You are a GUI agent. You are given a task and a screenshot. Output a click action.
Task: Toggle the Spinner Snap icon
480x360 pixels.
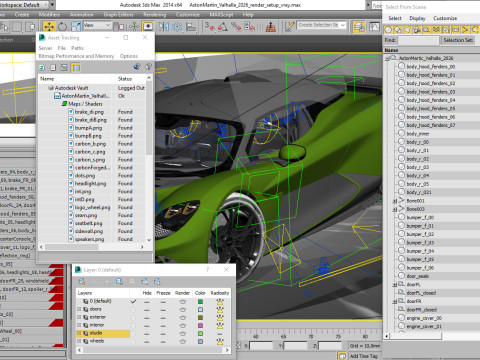[250, 26]
